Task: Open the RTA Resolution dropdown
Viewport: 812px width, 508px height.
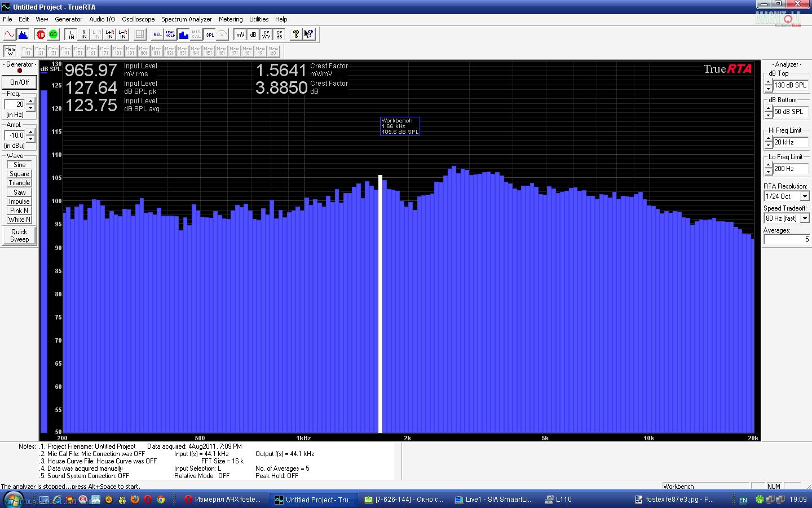Action: click(x=805, y=196)
